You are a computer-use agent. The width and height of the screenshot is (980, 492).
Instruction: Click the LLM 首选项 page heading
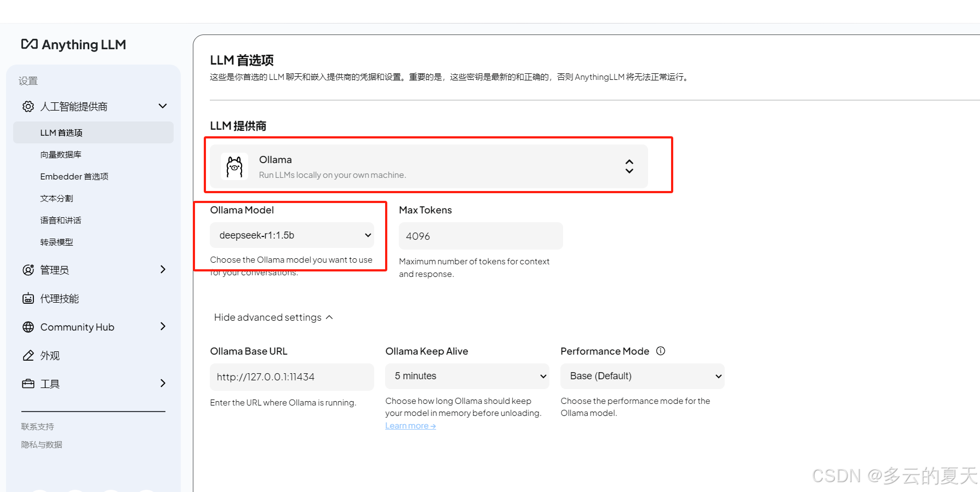click(242, 60)
